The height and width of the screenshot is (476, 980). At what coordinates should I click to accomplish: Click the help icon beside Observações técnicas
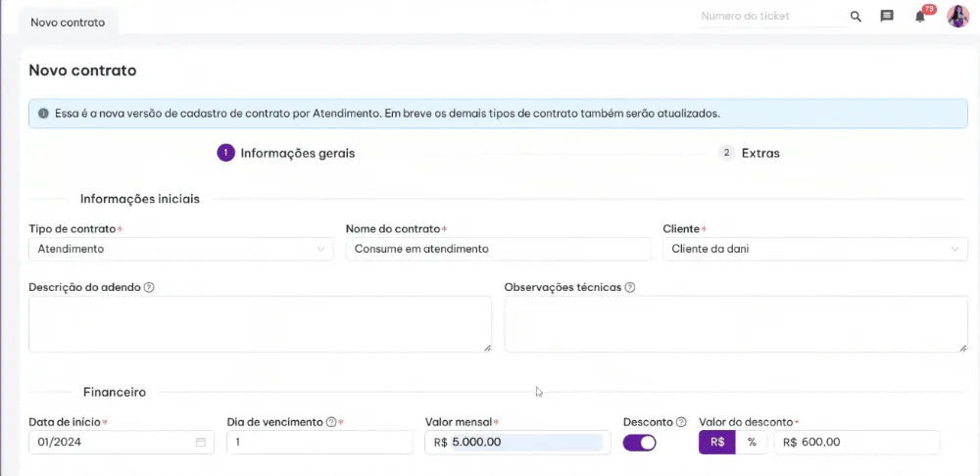click(x=630, y=288)
